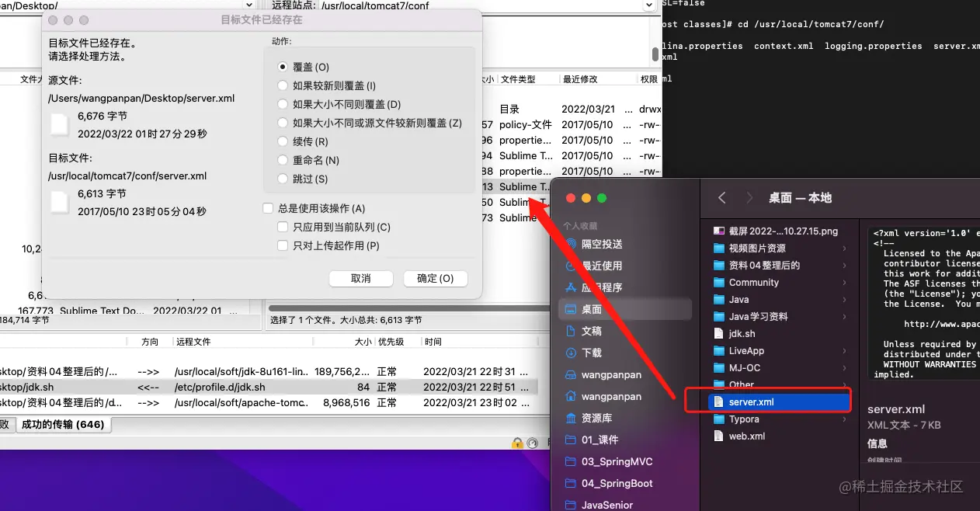Open 资源库 Library in Finder sidebar

tap(589, 418)
